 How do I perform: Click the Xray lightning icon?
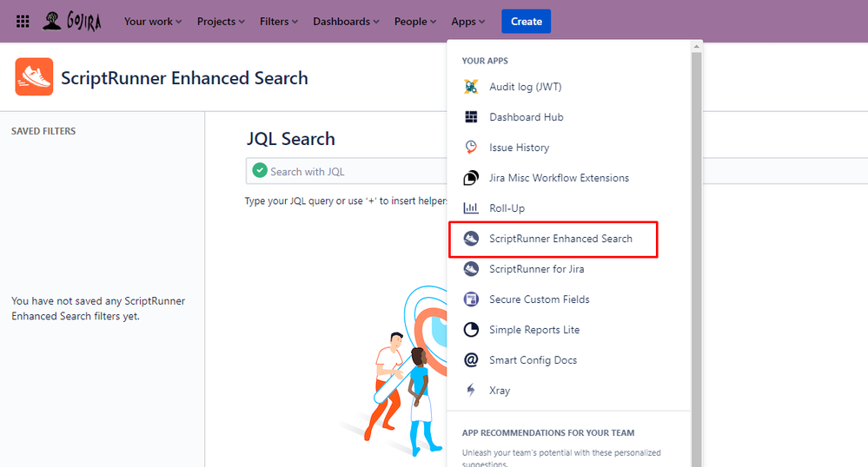click(471, 391)
